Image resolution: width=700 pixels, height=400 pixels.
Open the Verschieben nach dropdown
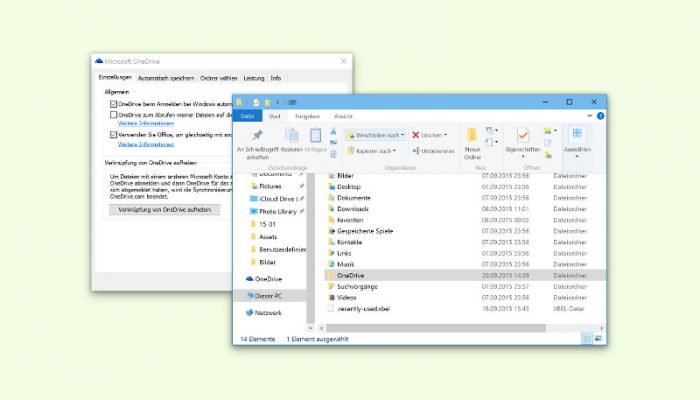(x=375, y=135)
